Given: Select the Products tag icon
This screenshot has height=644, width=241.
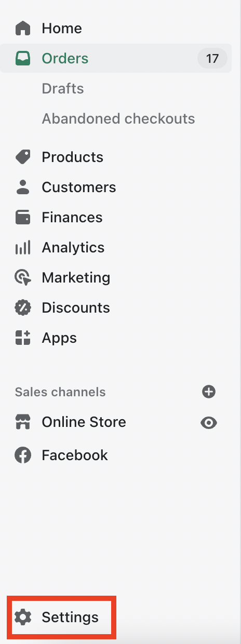Looking at the screenshot, I should pos(23,157).
